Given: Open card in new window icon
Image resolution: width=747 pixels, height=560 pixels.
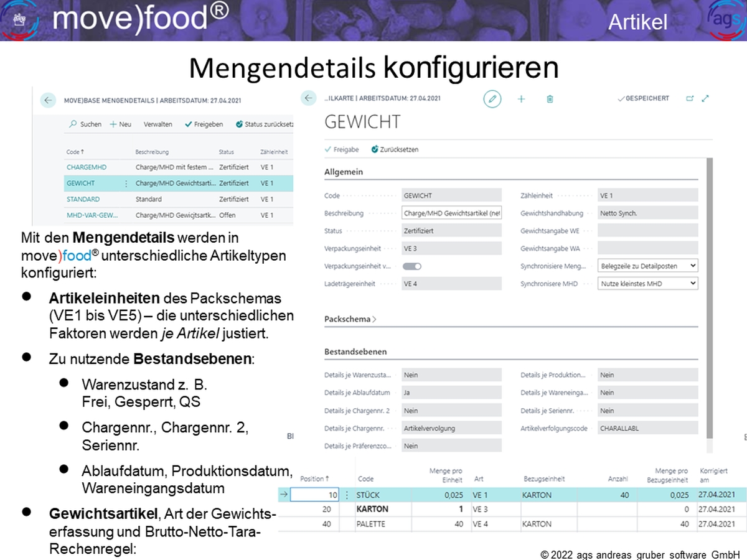Looking at the screenshot, I should 690,98.
